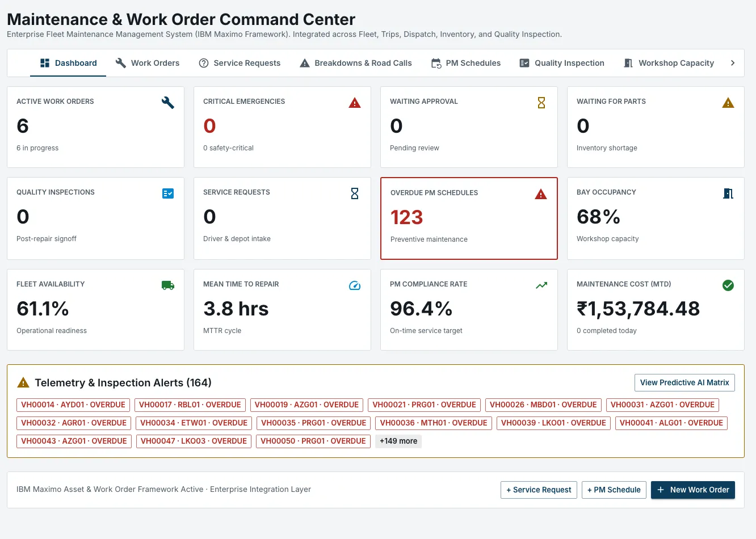
Task: Switch to the Work Orders tab
Action: pos(148,63)
